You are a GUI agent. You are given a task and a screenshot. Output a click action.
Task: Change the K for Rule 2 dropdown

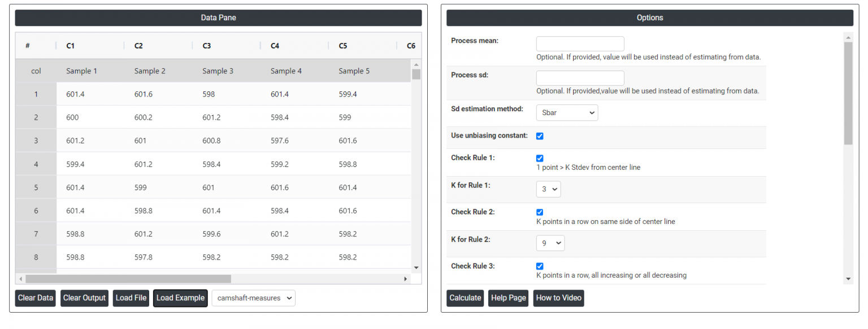[x=550, y=243]
